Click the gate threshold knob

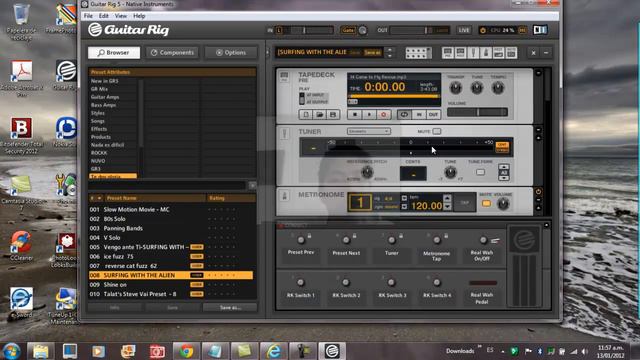coord(362,30)
